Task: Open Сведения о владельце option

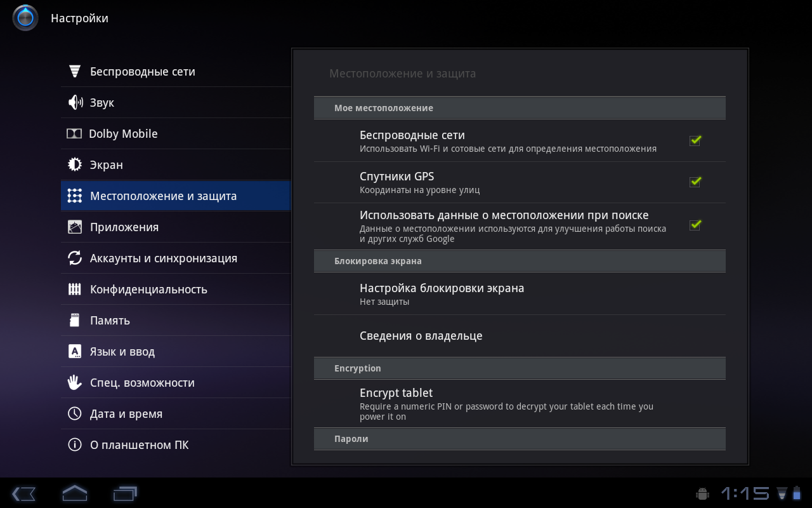Action: click(421, 336)
